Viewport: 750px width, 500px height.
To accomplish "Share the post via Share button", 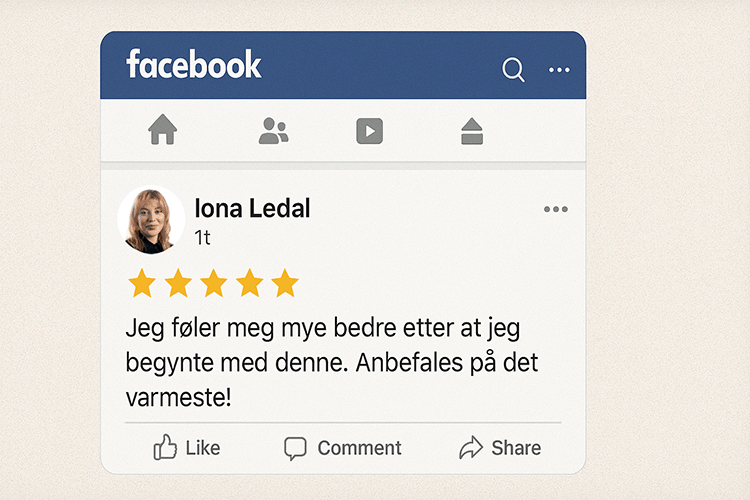I will (500, 448).
